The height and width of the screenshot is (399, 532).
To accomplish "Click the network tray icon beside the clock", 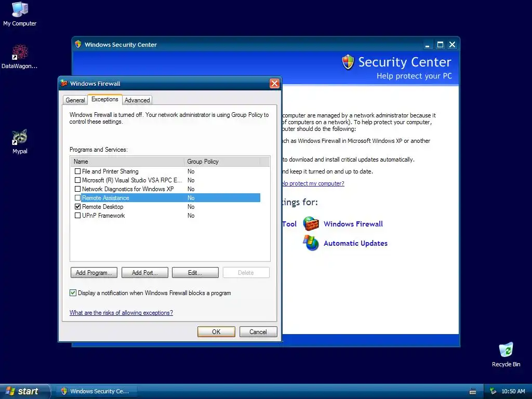I will [x=493, y=392].
